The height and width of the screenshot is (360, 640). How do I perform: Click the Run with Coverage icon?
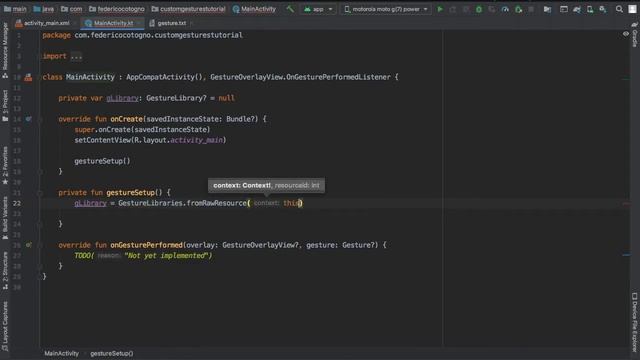click(x=492, y=9)
